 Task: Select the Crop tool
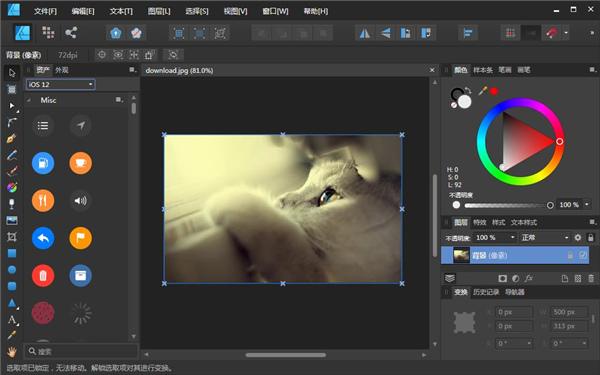pos(12,237)
